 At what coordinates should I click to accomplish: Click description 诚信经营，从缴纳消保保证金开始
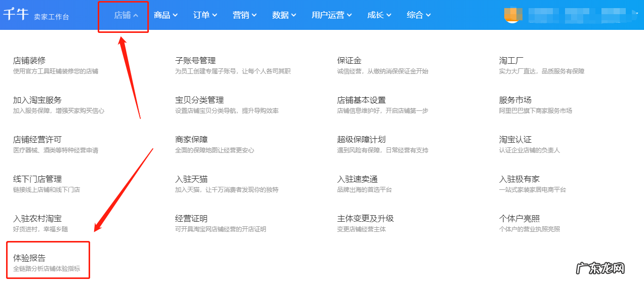coord(383,71)
